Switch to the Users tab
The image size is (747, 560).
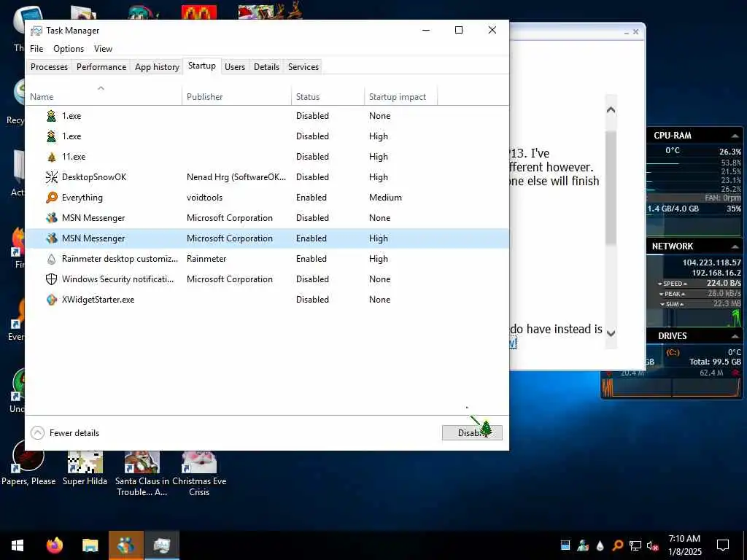(235, 67)
